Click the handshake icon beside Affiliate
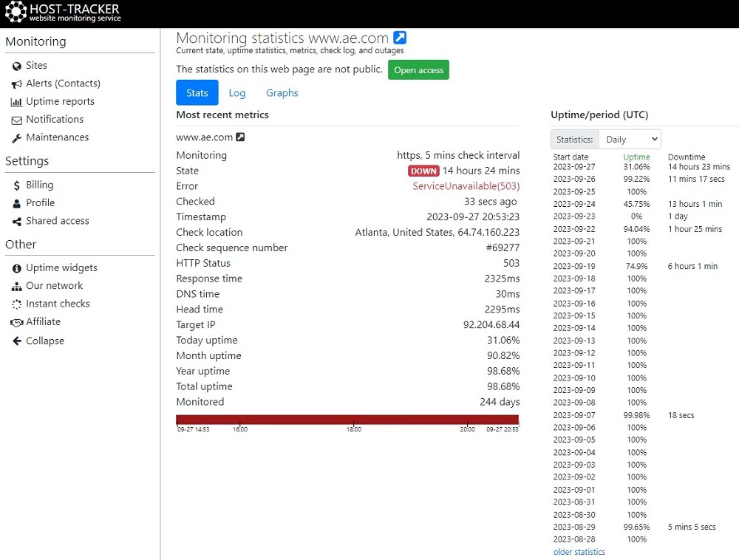Image resolution: width=739 pixels, height=560 pixels. (17, 323)
